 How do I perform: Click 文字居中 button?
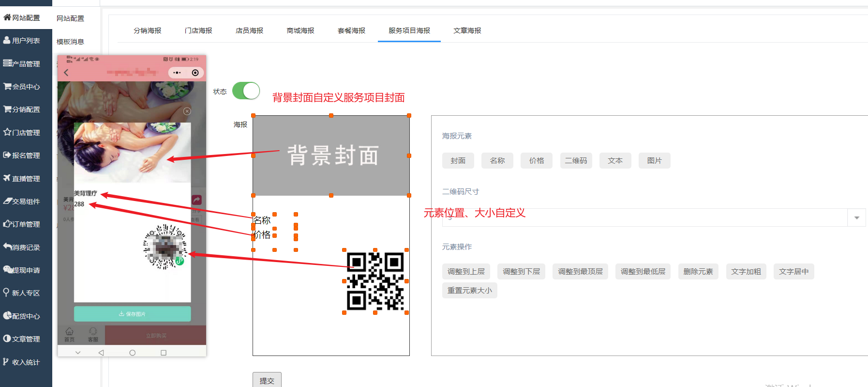point(794,271)
